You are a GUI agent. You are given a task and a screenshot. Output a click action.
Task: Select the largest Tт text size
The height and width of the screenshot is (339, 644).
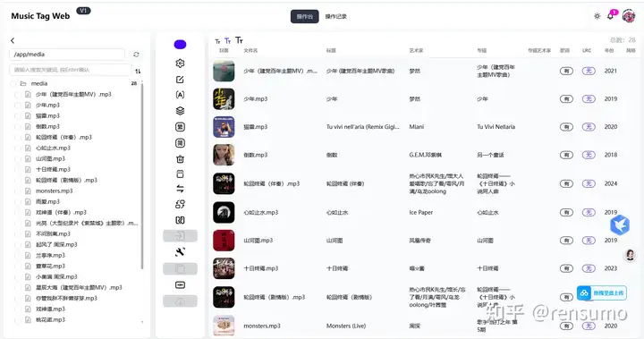tap(239, 40)
